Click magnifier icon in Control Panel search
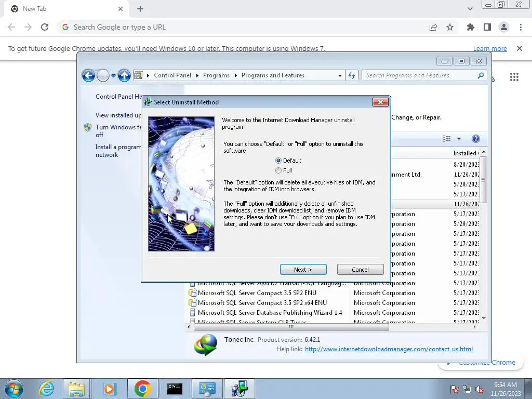 pyautogui.click(x=481, y=75)
